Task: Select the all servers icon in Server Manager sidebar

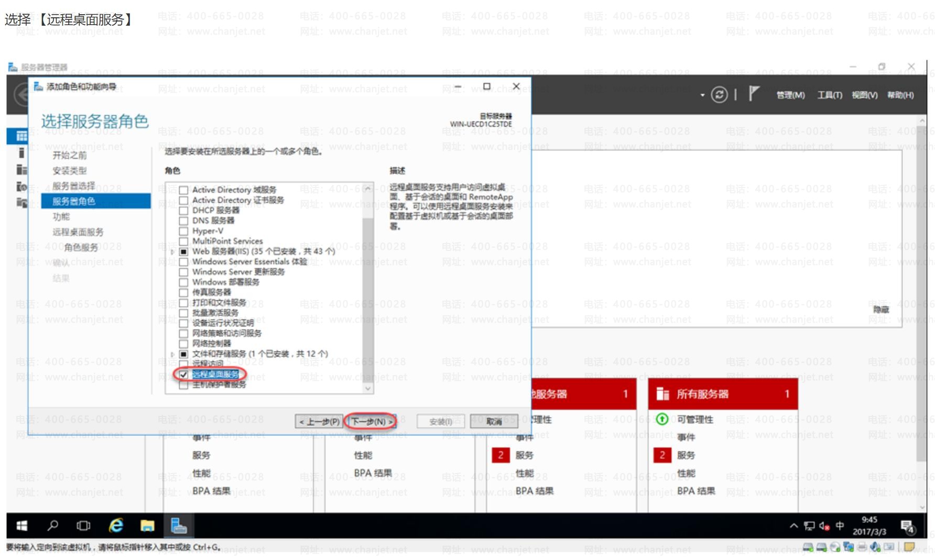Action: pos(21,169)
